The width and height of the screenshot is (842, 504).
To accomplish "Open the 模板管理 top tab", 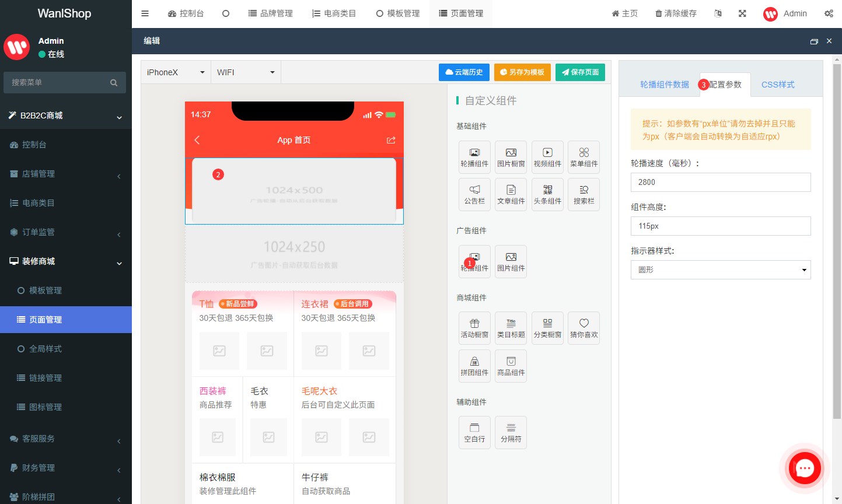I will click(398, 13).
